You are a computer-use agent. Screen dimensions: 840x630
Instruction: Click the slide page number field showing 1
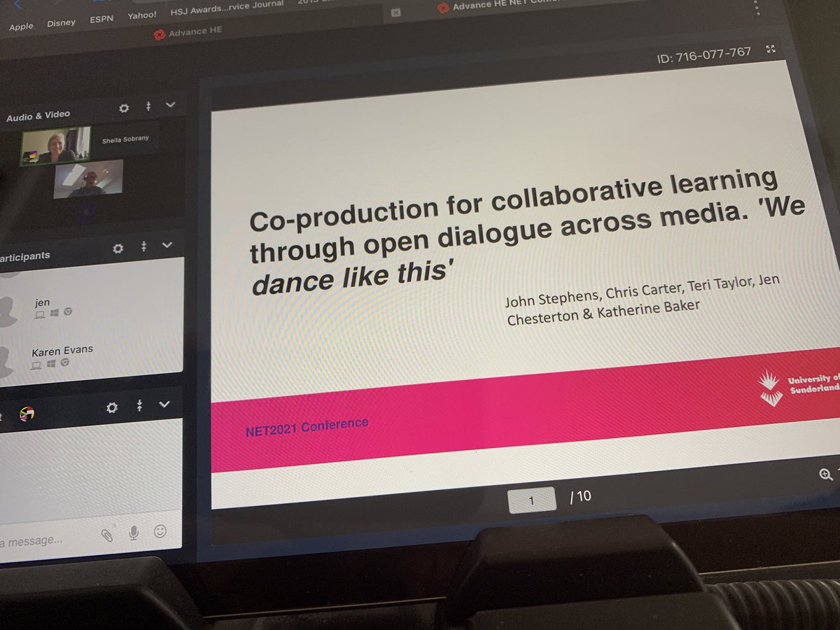533,498
